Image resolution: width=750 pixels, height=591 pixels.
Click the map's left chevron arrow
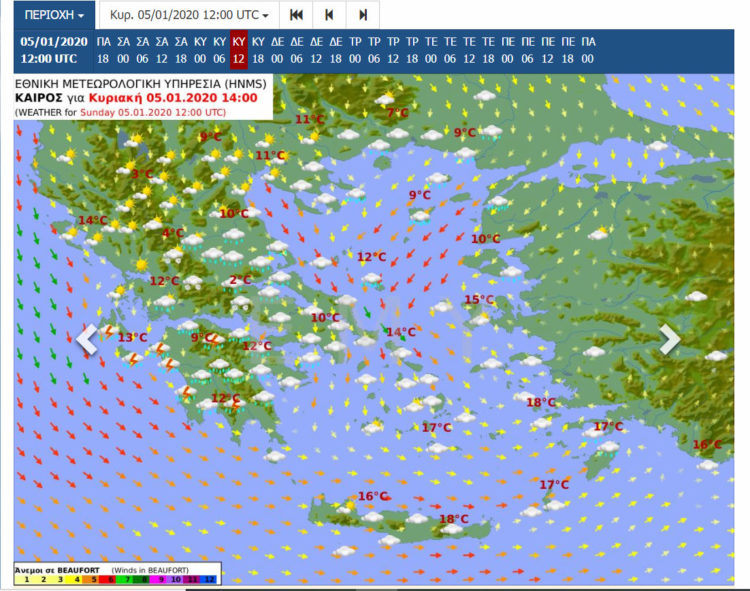(x=88, y=339)
